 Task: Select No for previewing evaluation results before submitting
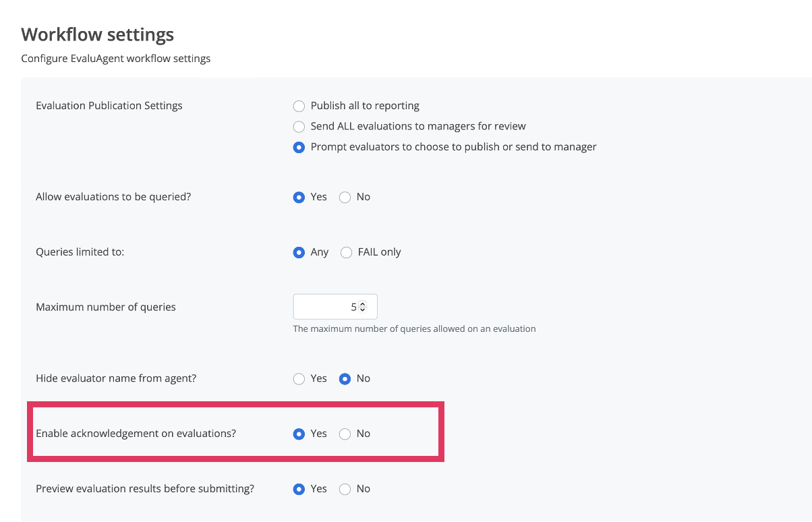[345, 490]
